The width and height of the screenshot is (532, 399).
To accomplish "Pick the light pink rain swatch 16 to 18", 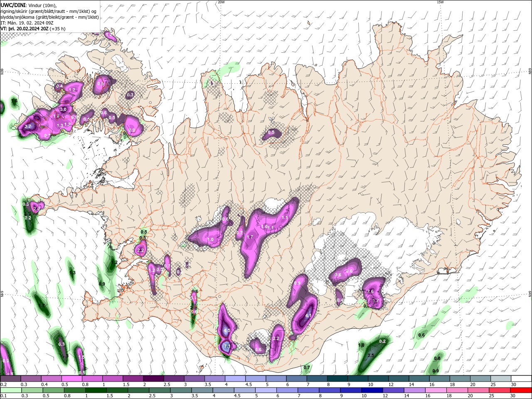I will pos(436,390).
